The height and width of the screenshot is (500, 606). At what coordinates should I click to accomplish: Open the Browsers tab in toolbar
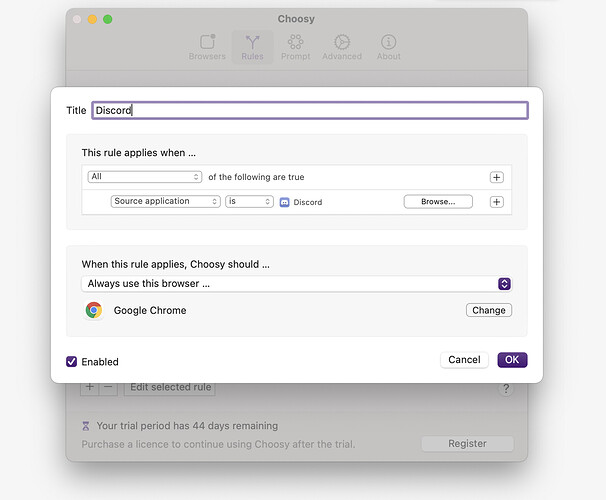(207, 47)
